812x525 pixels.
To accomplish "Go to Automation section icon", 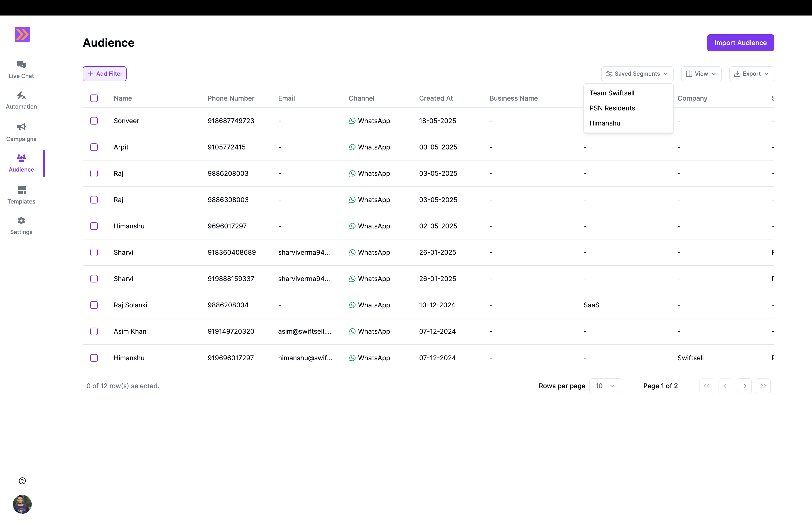I will coord(21,95).
